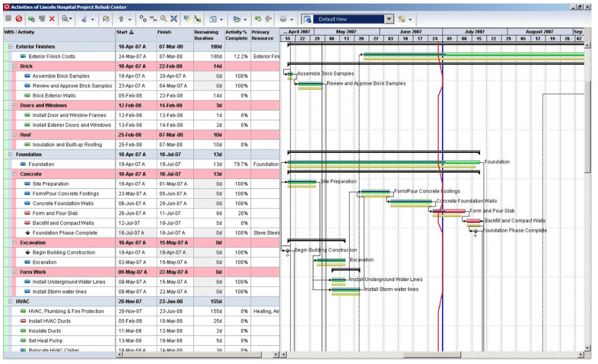Open dropdown arrow next to Gantt layout icon

(221, 19)
